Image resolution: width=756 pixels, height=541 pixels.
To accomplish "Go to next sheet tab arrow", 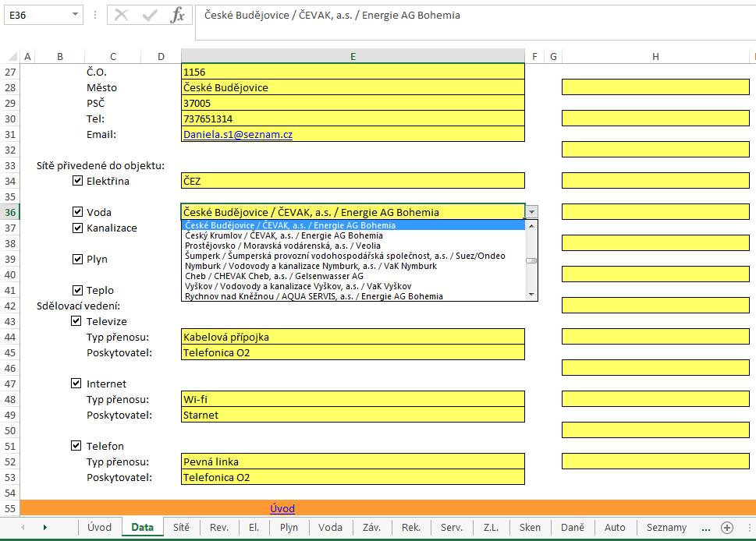I will [x=44, y=528].
